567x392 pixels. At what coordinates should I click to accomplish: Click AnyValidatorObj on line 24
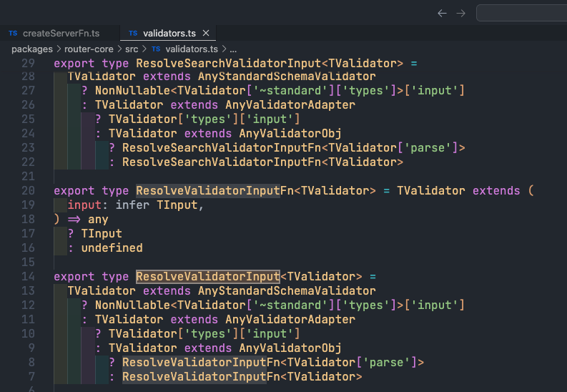290,134
